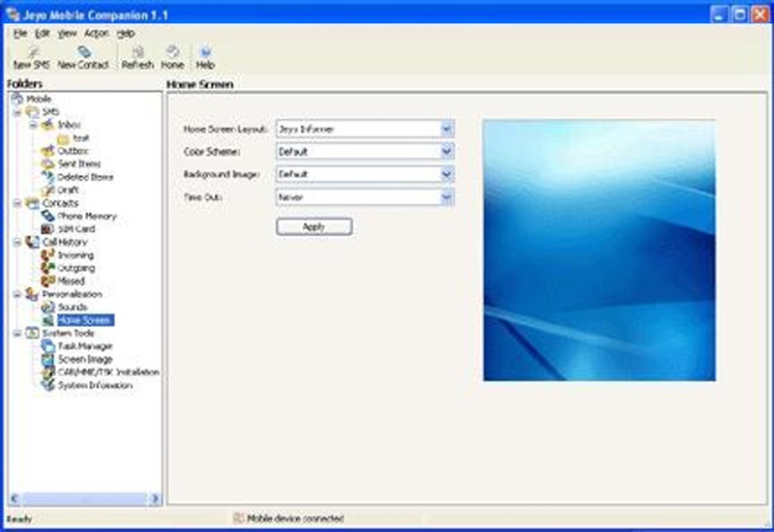Minimize the Jeyo Mobile Companion window
Screen dimensions: 774x532
719,15
